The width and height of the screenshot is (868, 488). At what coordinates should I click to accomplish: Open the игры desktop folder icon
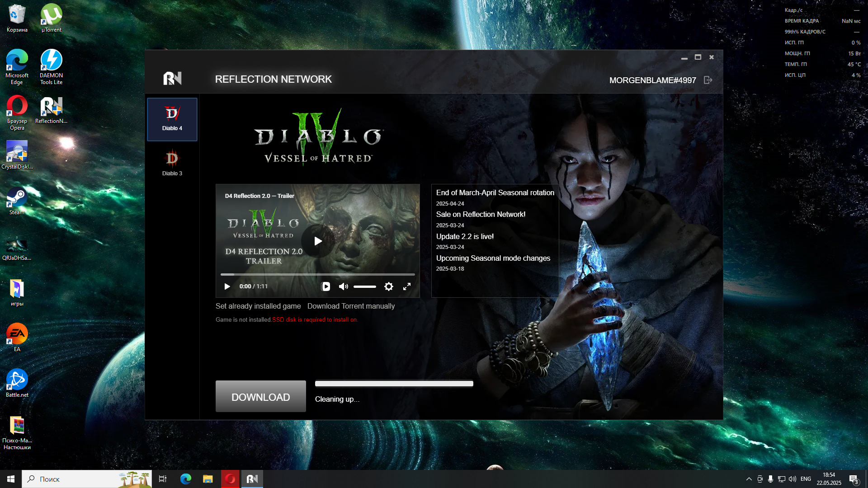(17, 292)
